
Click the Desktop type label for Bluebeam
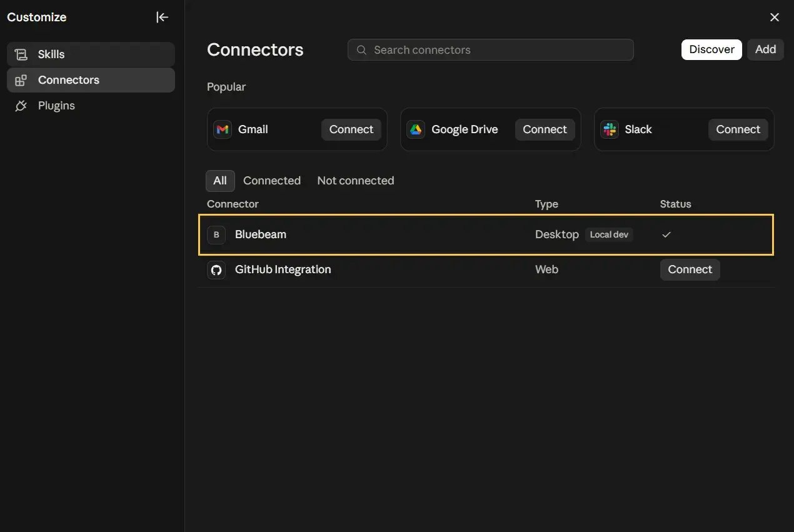pyautogui.click(x=557, y=234)
